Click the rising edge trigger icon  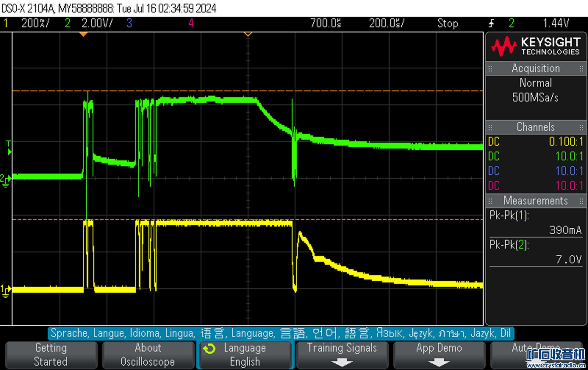click(x=491, y=24)
